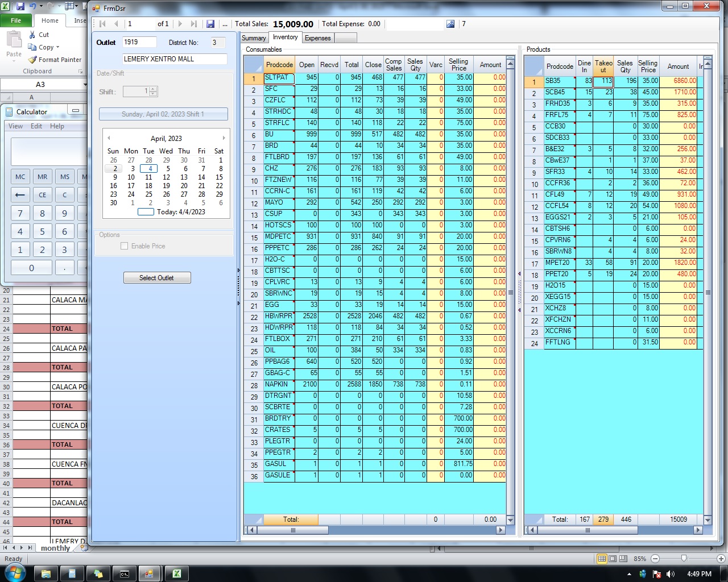Click the save disk icon in the FrmDsr toolbar
This screenshot has height=582, width=728.
click(210, 24)
